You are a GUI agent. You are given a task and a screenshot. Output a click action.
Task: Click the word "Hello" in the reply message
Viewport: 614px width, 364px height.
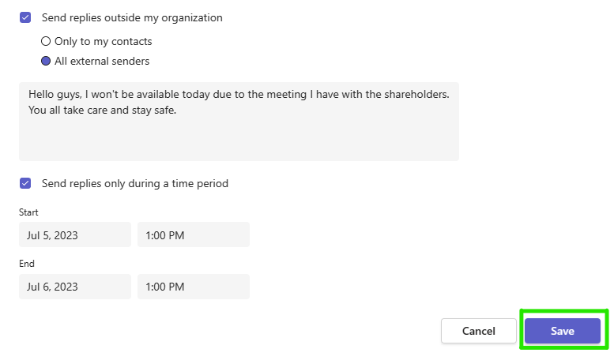[x=43, y=94]
